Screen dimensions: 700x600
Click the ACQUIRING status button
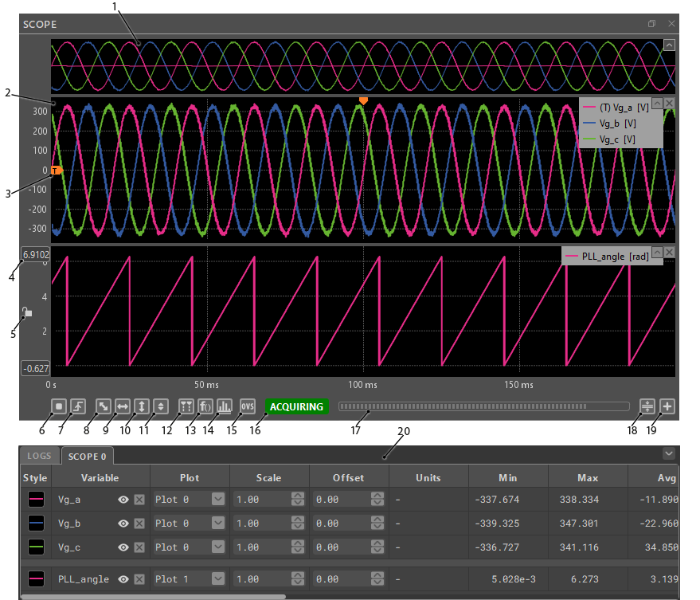296,406
